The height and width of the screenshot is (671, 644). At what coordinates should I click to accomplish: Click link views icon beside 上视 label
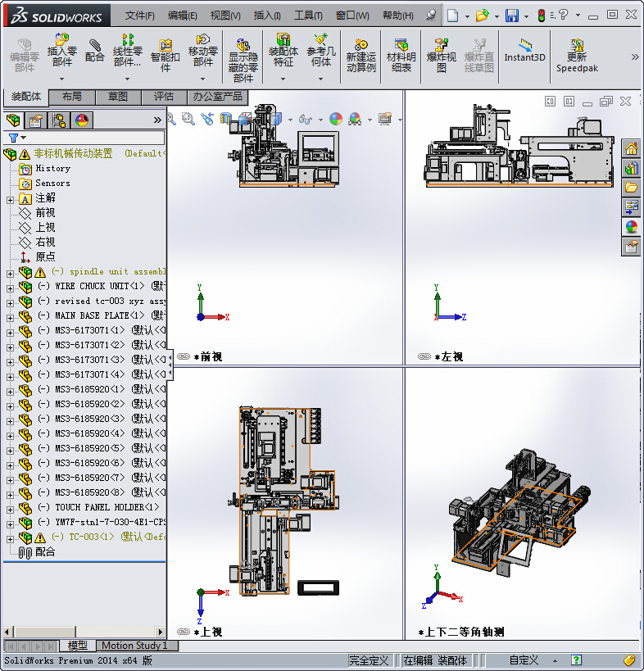184,632
